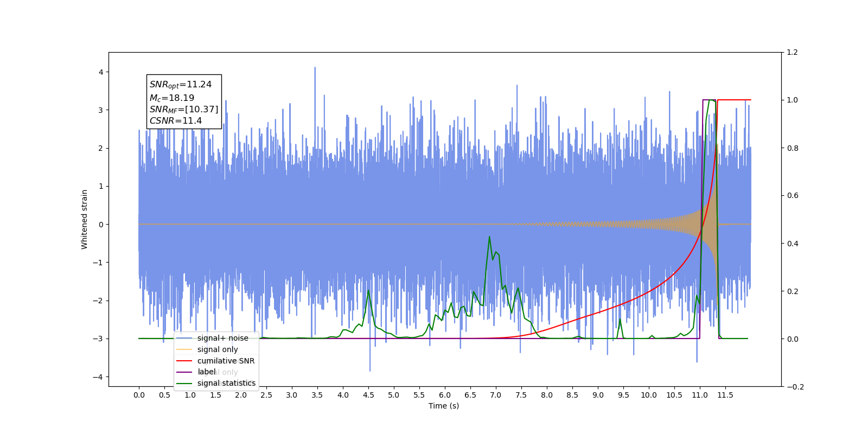868x434 pixels.
Task: Click the SNRMF=[10.37] annotation text
Action: click(184, 110)
